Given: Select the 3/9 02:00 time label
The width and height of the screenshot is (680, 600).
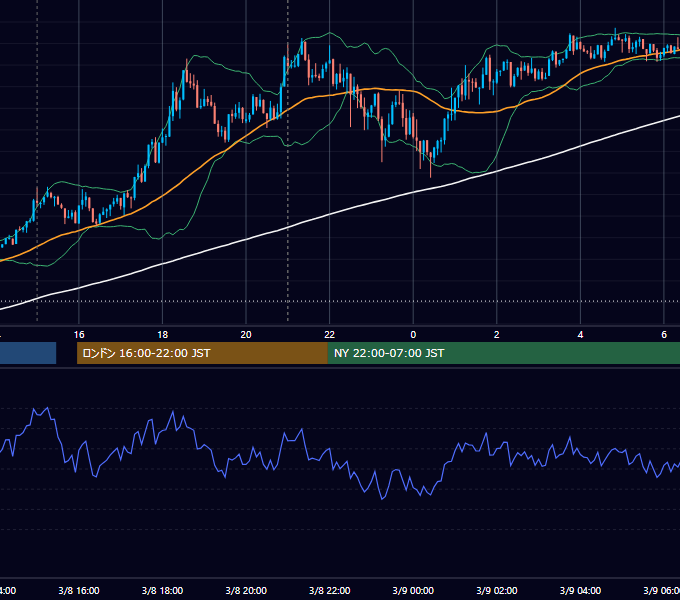Looking at the screenshot, I should coord(497,590).
